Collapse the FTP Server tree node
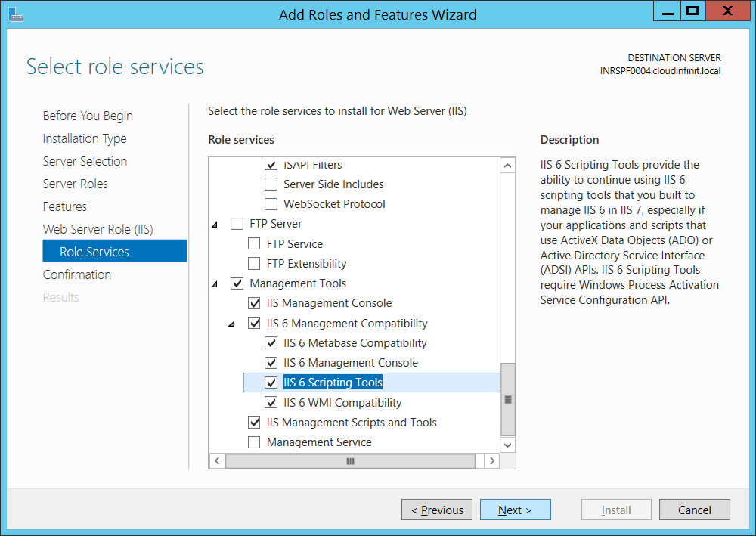Screen dimensions: 756x536 coord(215,225)
